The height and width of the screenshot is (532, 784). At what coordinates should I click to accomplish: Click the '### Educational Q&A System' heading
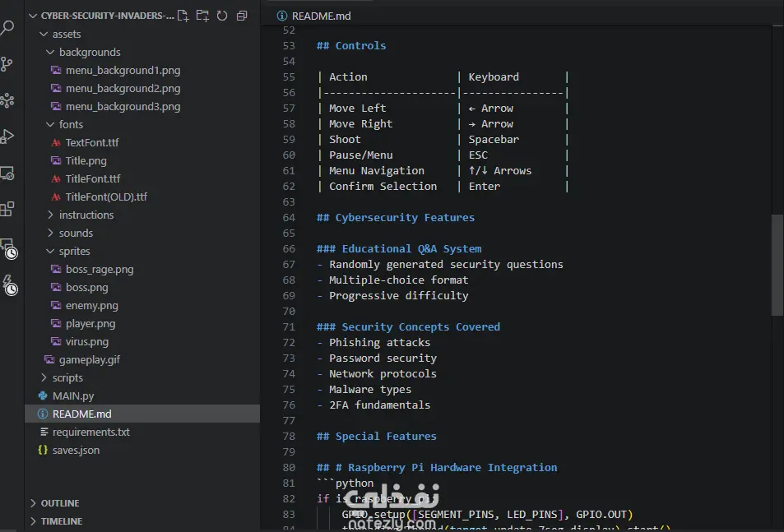pos(399,248)
